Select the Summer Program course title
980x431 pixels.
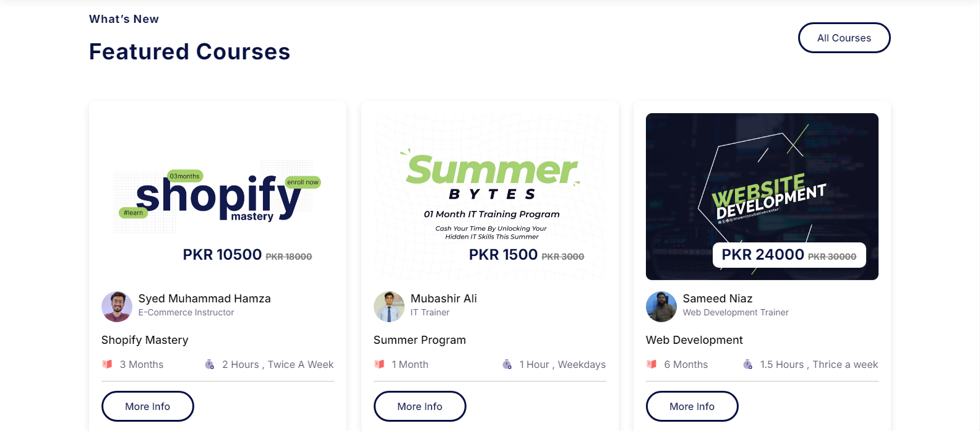pos(419,340)
